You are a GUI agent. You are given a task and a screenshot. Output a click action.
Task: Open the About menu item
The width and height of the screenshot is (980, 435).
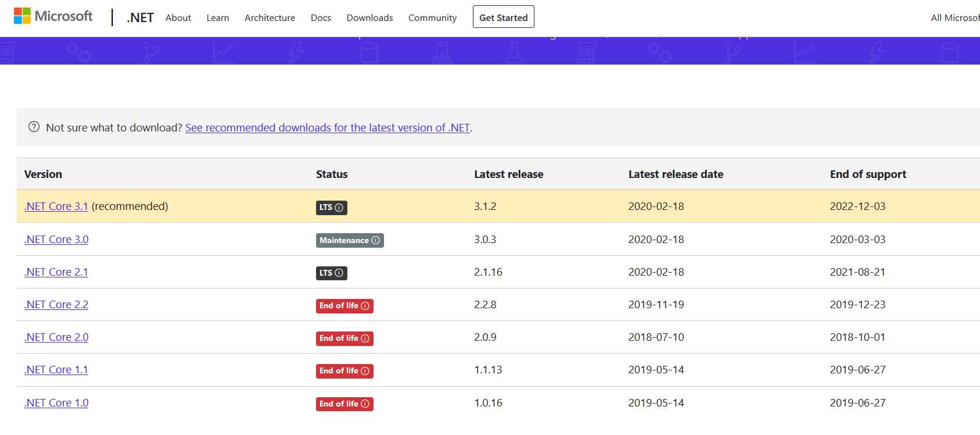tap(178, 17)
